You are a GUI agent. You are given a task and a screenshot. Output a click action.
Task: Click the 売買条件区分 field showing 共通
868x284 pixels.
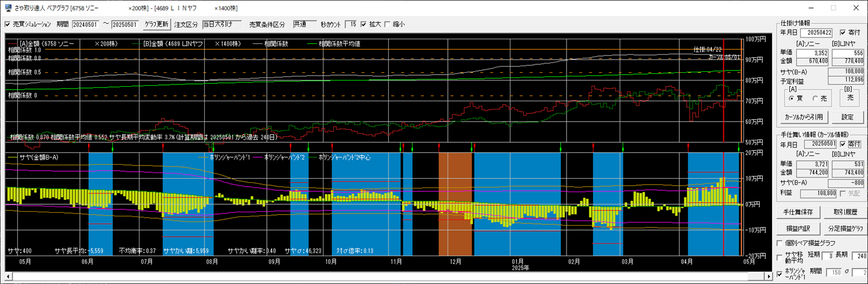pyautogui.click(x=304, y=24)
